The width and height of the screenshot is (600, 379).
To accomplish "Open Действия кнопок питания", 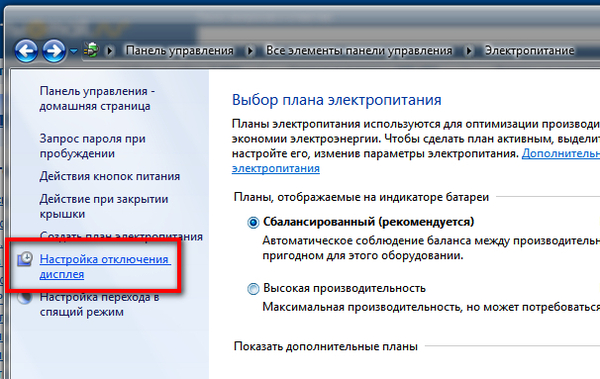I will point(109,176).
